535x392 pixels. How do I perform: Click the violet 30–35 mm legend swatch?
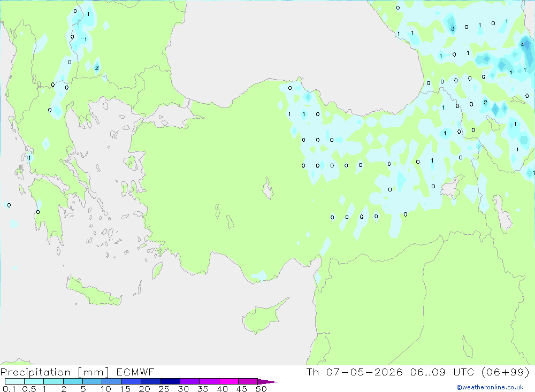(189, 381)
